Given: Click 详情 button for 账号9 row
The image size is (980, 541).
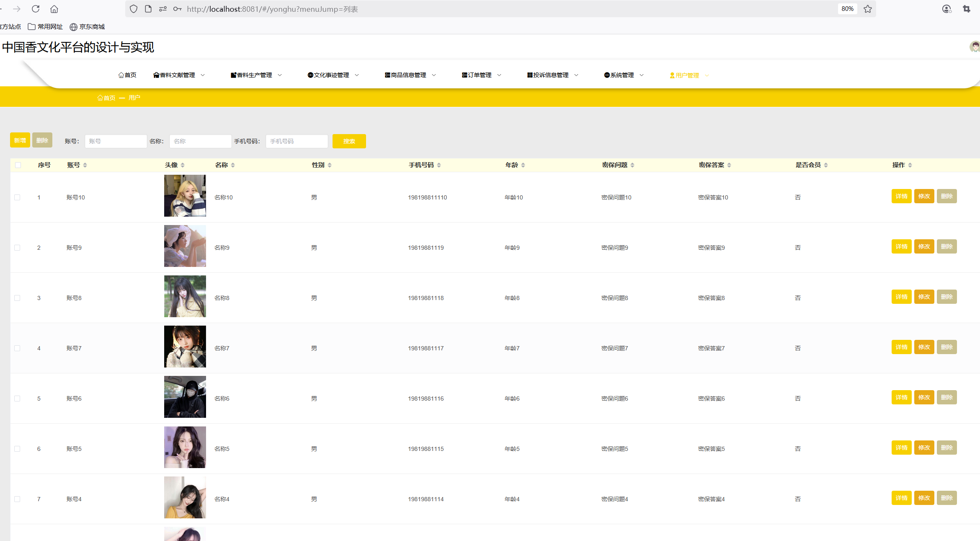Looking at the screenshot, I should (901, 246).
